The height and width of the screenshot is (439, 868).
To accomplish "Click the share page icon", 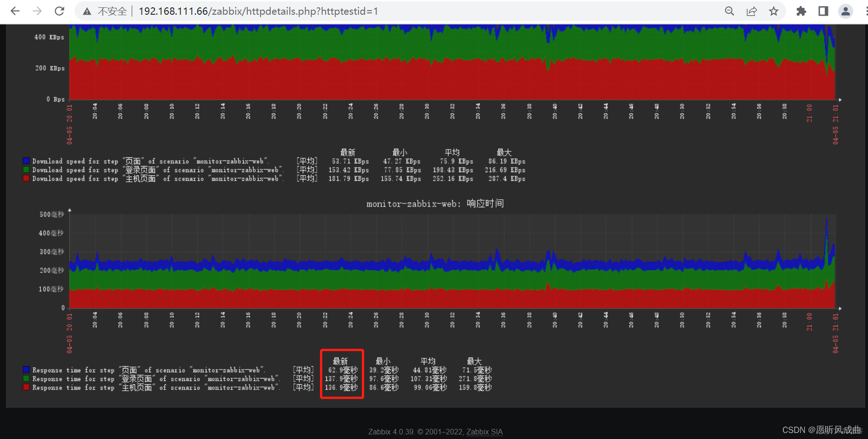I will tap(752, 11).
